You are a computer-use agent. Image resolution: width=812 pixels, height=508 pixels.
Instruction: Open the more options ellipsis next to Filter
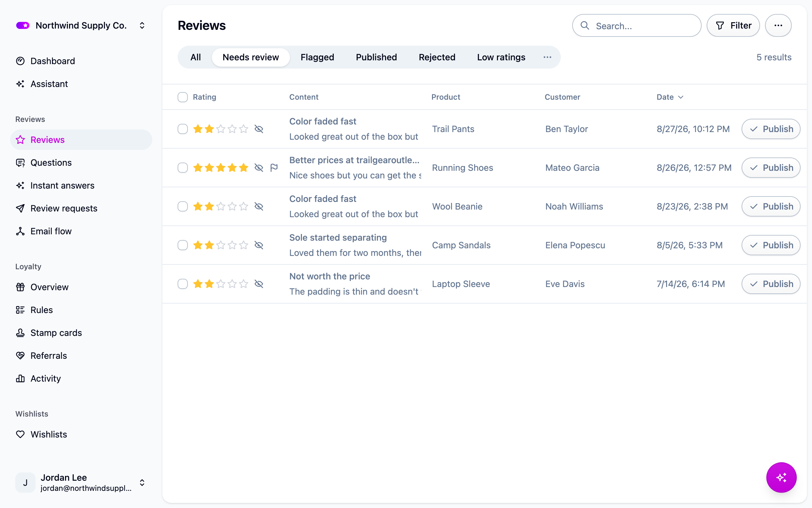tap(778, 25)
